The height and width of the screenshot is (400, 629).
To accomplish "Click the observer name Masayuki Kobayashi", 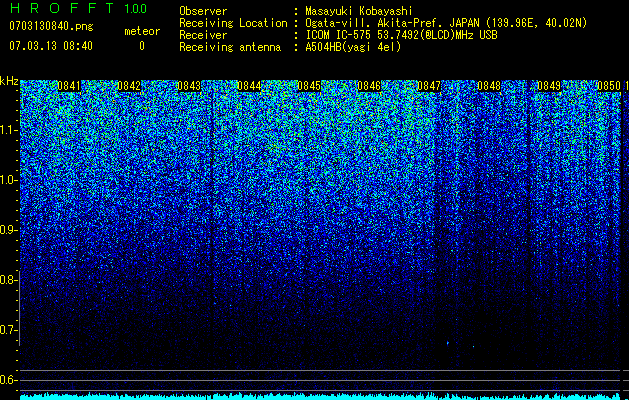I will pos(359,11).
